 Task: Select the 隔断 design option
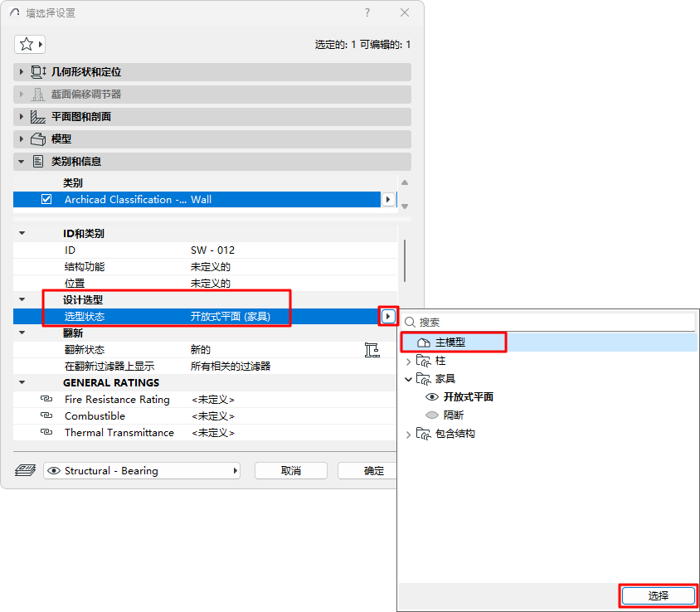coord(454,415)
